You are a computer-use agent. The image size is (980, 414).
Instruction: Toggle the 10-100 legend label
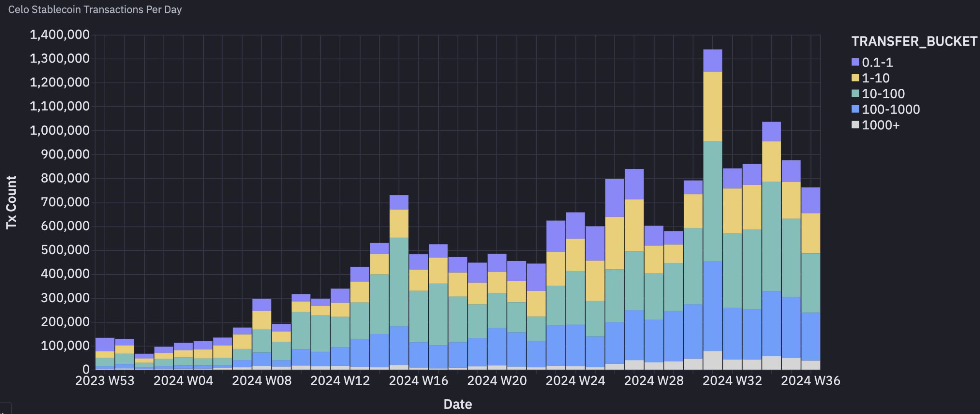[883, 93]
